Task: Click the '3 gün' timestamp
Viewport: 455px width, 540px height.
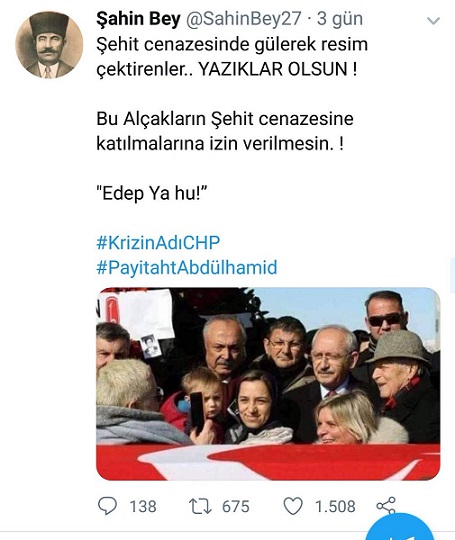Action: click(340, 19)
